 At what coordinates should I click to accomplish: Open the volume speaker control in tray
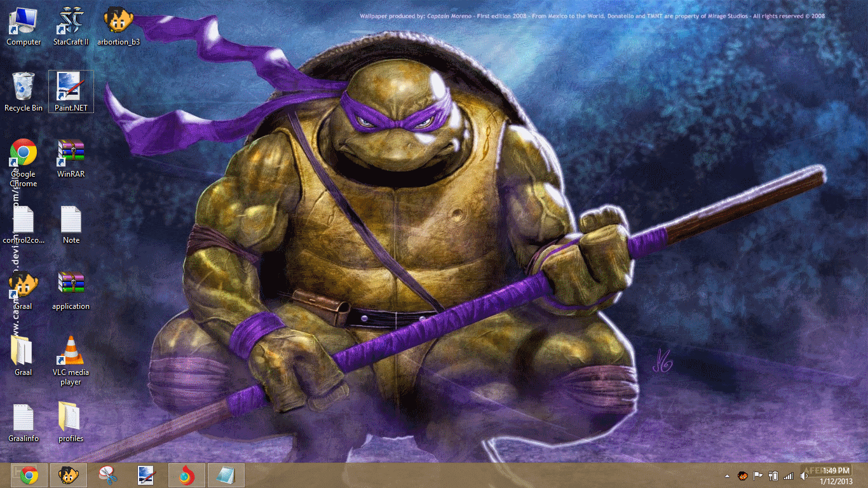804,476
